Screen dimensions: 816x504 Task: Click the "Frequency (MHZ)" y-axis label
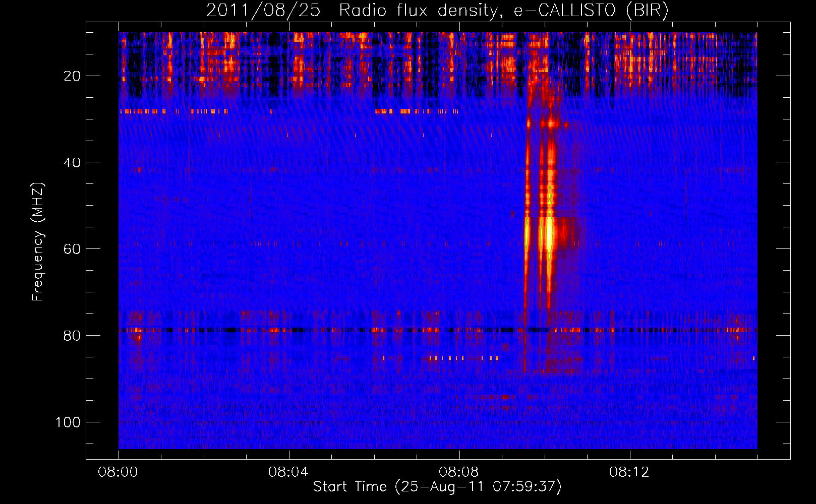point(38,242)
